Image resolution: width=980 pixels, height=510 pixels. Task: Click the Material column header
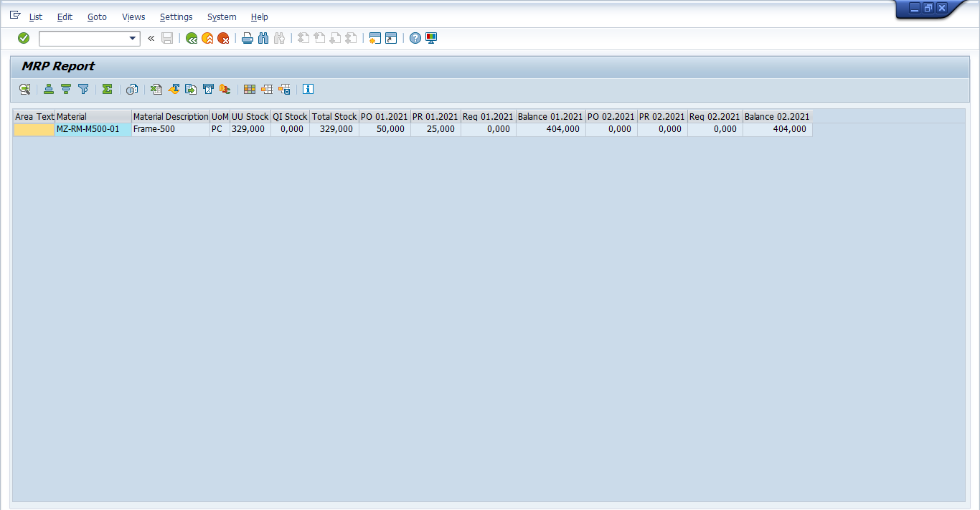click(93, 116)
